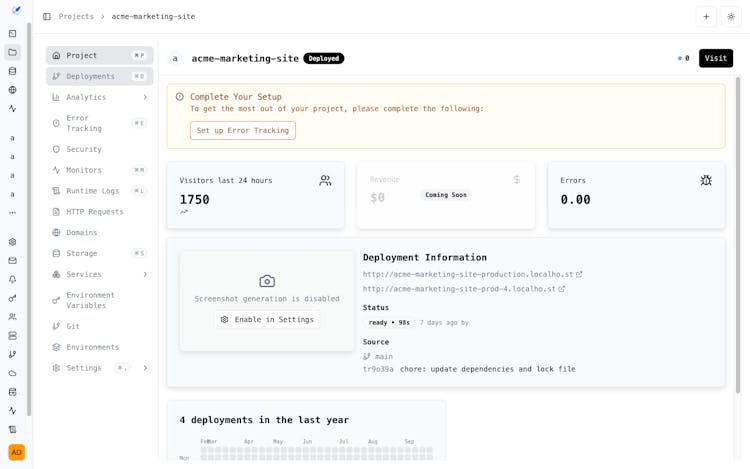Expand the Settings submenu chevron
Viewport: 750px width, 469px height.
145,368
